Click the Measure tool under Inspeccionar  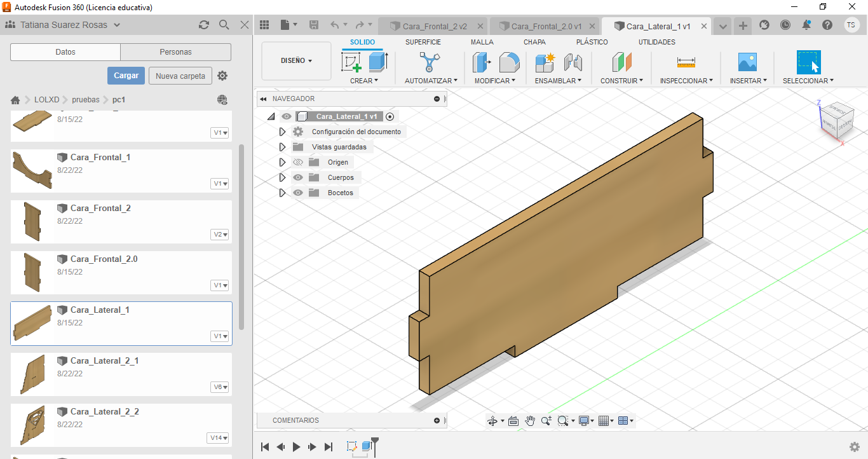686,62
